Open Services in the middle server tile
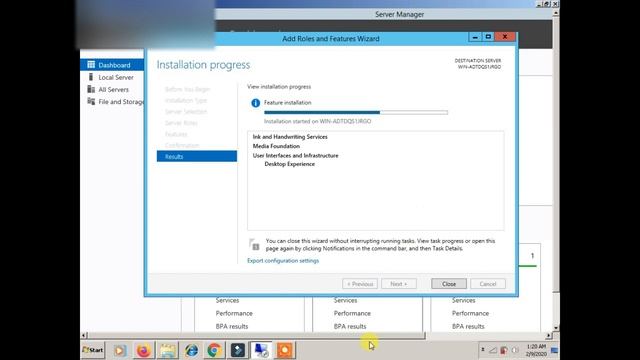Viewport: 640px width, 360px height. (345, 300)
